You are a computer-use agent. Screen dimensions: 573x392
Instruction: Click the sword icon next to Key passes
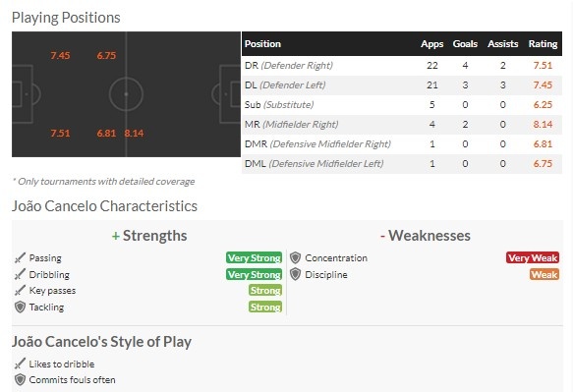point(20,291)
